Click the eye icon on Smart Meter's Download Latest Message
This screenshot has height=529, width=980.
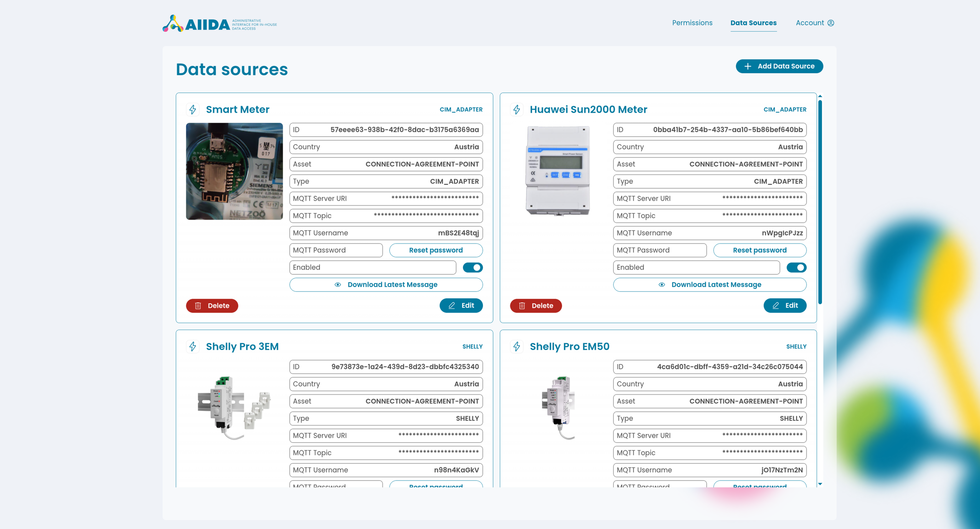tap(338, 284)
